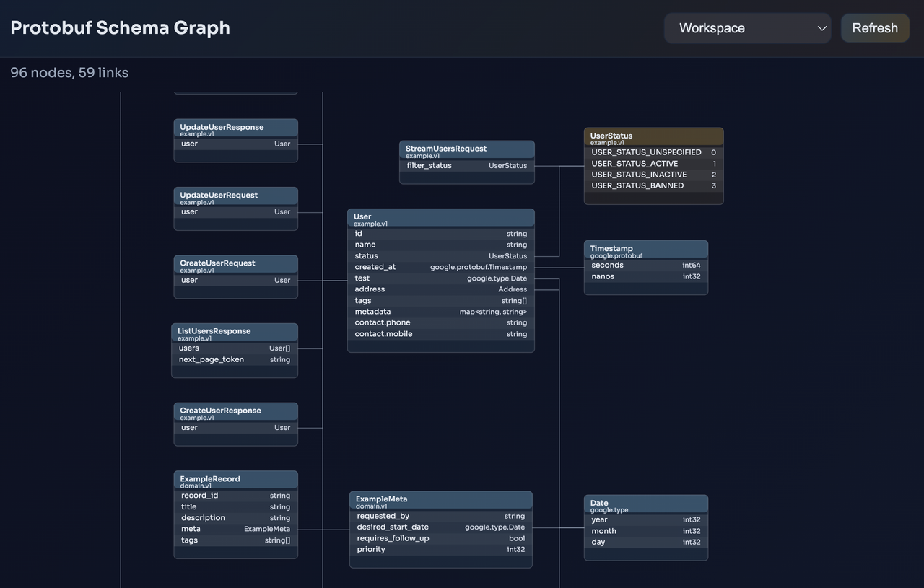
Task: Select the User message node header
Action: coord(440,216)
